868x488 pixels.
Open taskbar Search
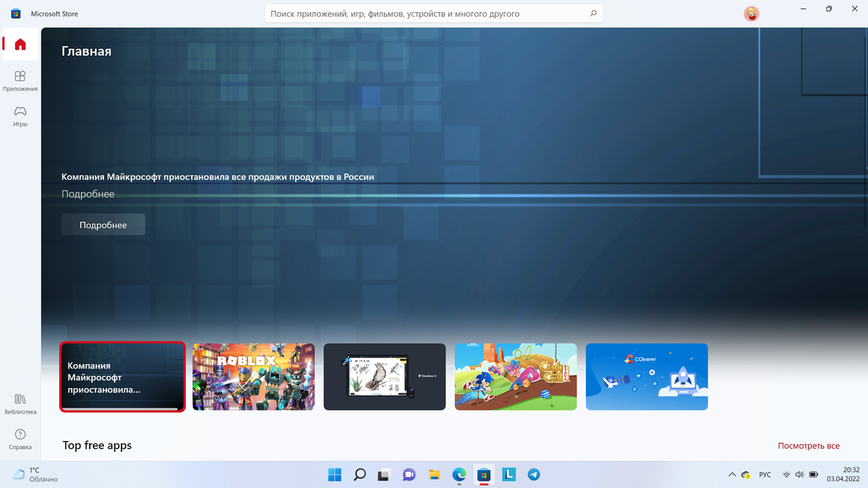click(x=359, y=474)
